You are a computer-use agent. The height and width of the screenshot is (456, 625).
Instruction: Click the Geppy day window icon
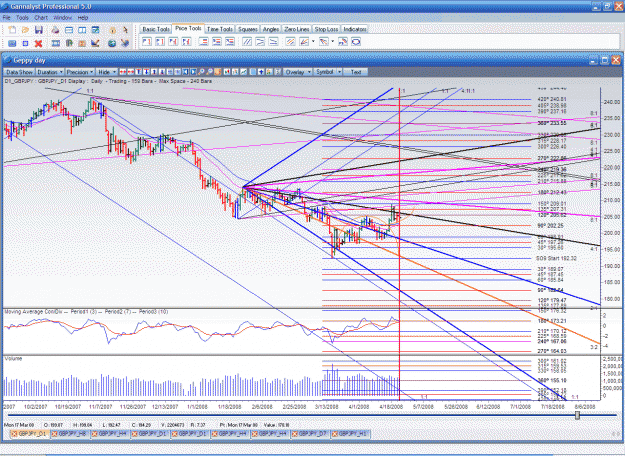pyautogui.click(x=8, y=60)
